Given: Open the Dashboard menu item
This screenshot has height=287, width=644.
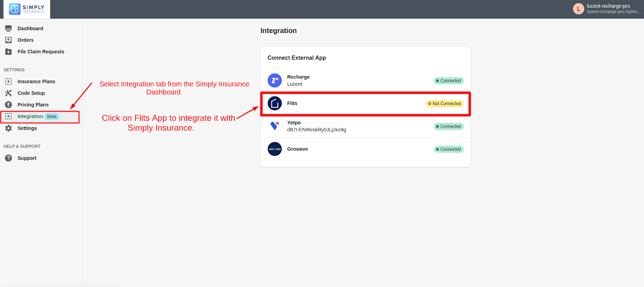Looking at the screenshot, I should [30, 29].
